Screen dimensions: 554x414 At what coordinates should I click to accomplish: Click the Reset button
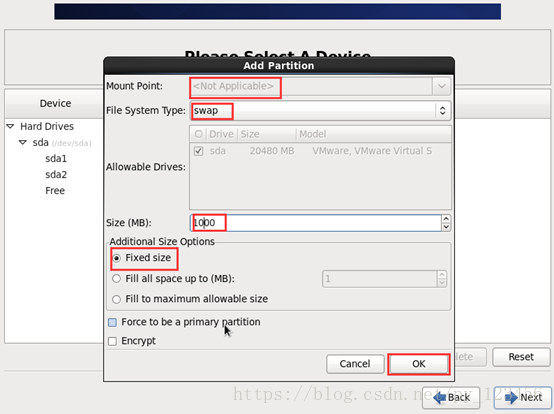pyautogui.click(x=521, y=357)
